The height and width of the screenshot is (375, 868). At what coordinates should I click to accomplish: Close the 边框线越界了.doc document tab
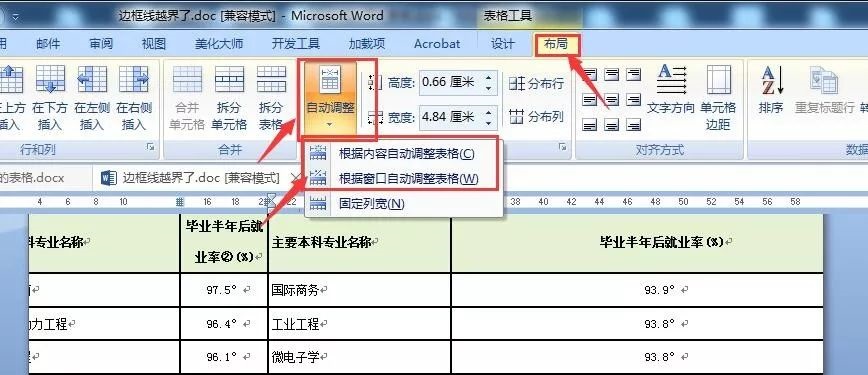[x=295, y=178]
